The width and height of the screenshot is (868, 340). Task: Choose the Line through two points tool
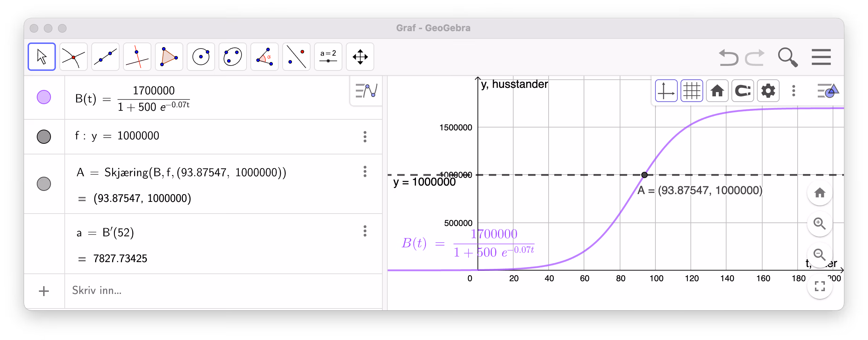pyautogui.click(x=105, y=57)
